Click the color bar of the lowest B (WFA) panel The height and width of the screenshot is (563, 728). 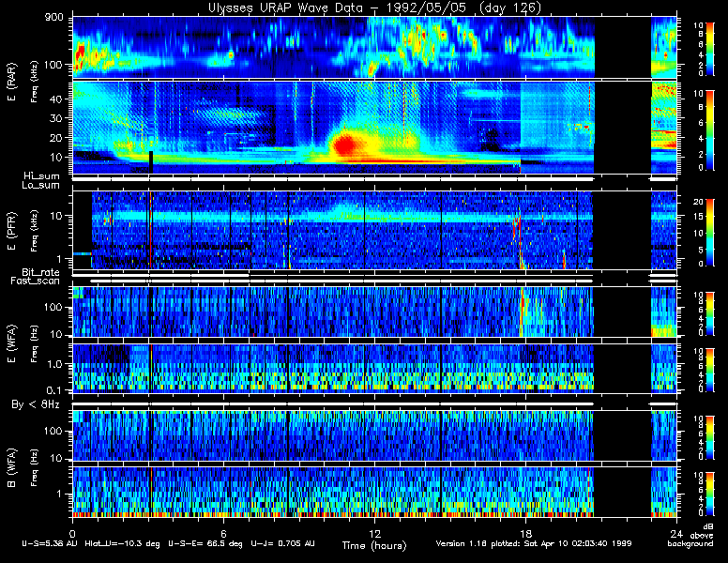click(x=710, y=495)
